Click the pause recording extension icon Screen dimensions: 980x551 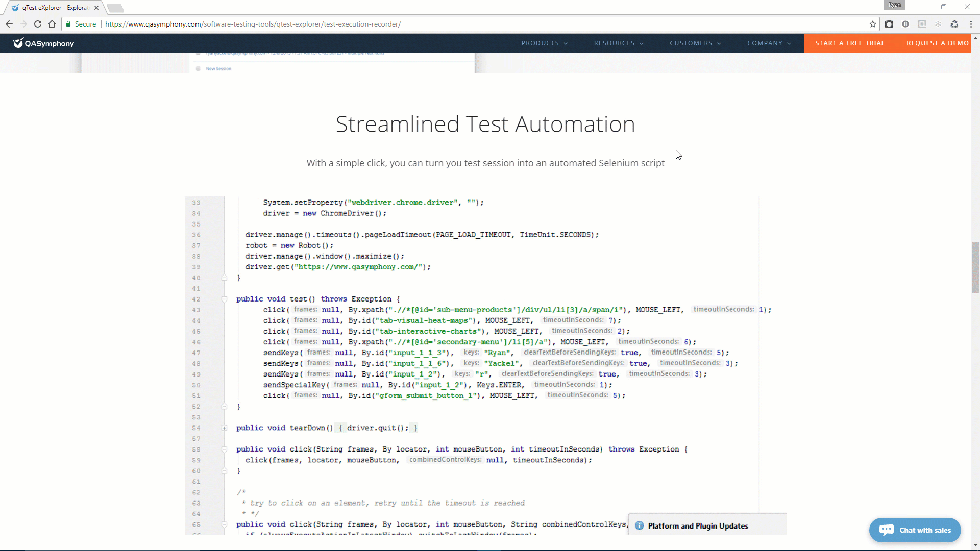[x=905, y=24]
